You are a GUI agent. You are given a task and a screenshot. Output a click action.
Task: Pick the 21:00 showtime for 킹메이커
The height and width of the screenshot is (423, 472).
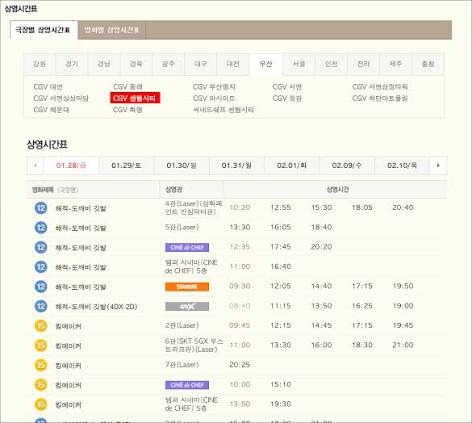point(403,345)
